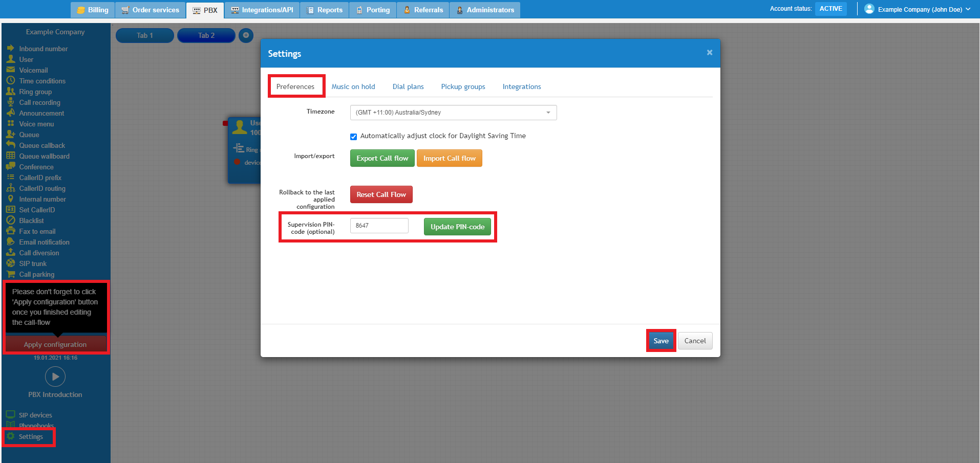This screenshot has height=463, width=980.
Task: Expand the Example Company account menu
Action: click(919, 9)
